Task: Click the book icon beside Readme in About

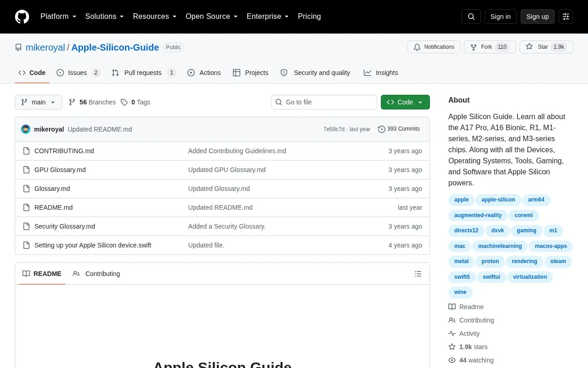Action: [x=452, y=307]
